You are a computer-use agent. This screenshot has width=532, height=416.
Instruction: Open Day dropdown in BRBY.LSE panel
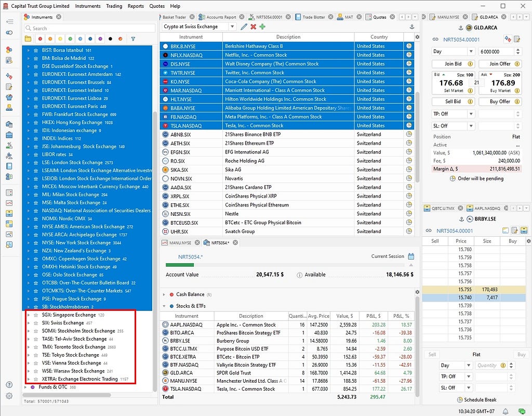pyautogui.click(x=469, y=366)
